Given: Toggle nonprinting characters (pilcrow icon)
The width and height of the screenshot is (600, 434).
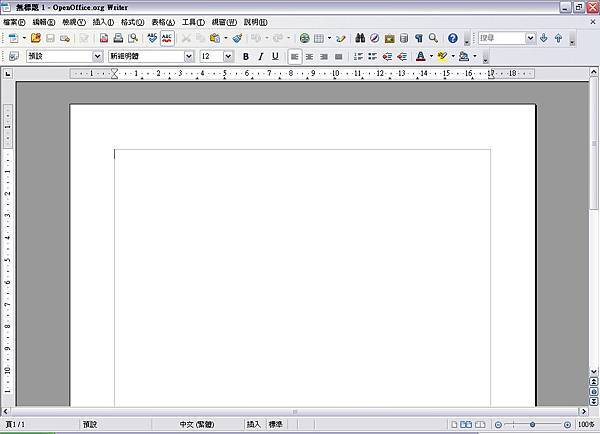Looking at the screenshot, I should click(x=419, y=38).
